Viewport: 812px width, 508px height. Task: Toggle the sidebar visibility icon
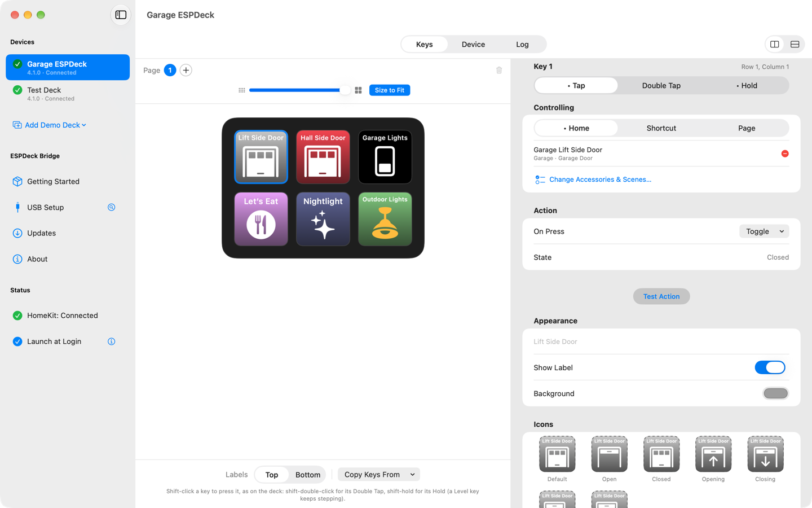click(121, 15)
